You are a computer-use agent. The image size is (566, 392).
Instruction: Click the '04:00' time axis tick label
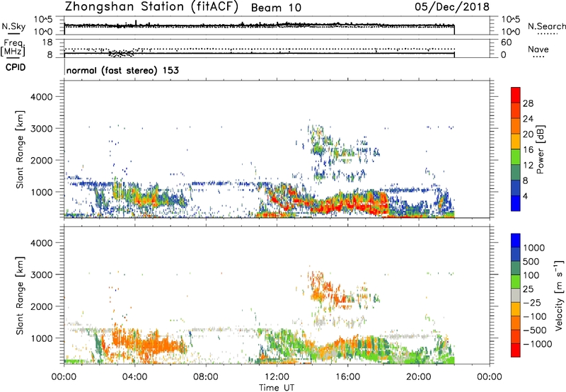pos(134,377)
